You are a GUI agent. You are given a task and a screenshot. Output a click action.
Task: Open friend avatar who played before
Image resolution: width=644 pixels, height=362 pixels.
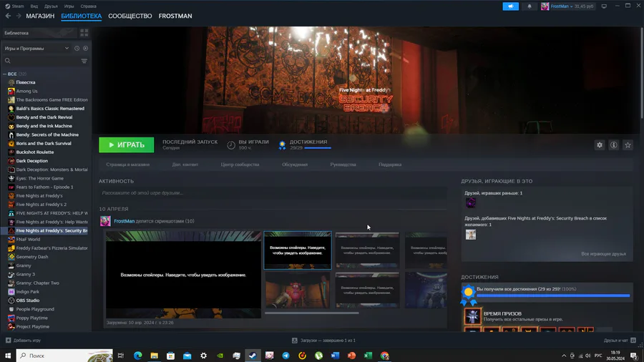tap(471, 202)
